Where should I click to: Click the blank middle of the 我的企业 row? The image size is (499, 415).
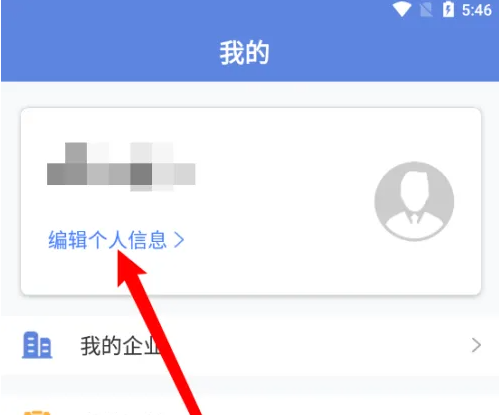(300, 346)
